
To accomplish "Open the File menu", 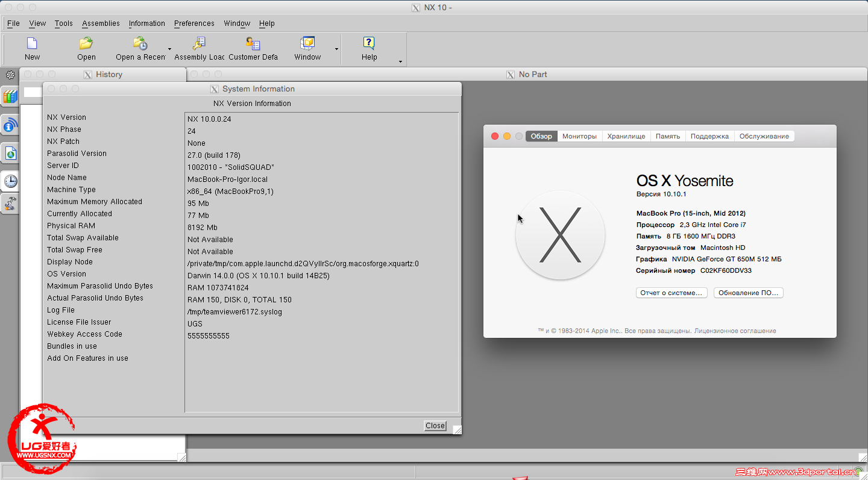I will tap(13, 23).
